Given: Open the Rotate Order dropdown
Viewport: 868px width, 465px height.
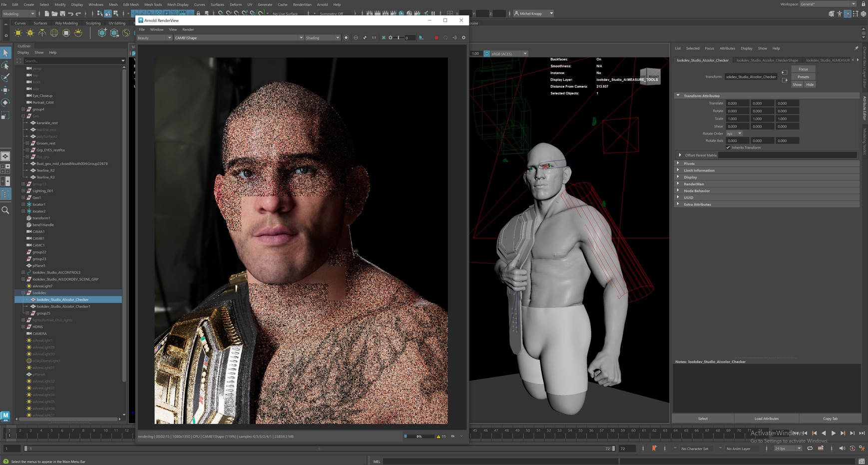Looking at the screenshot, I should [x=734, y=133].
